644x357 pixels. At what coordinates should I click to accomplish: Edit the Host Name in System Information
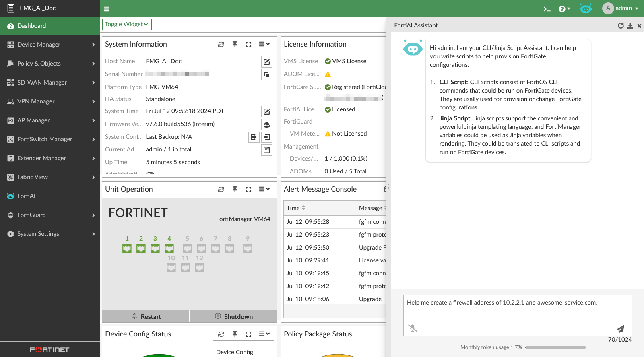266,62
